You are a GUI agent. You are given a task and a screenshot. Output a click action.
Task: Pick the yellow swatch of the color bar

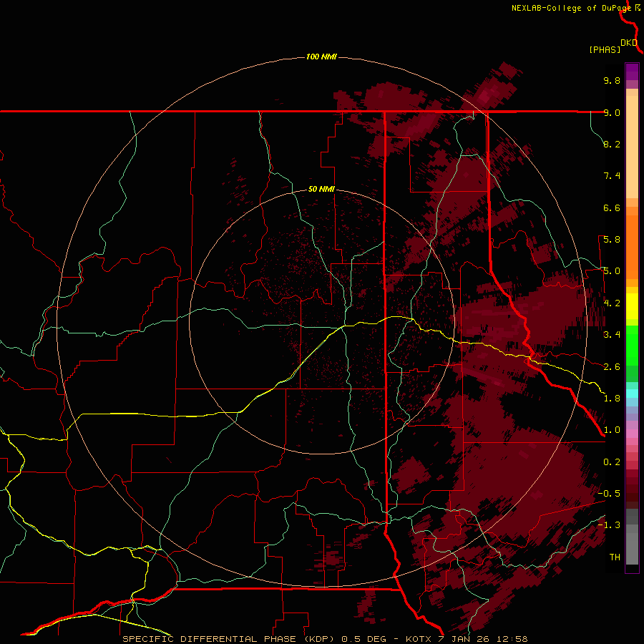[x=632, y=306]
